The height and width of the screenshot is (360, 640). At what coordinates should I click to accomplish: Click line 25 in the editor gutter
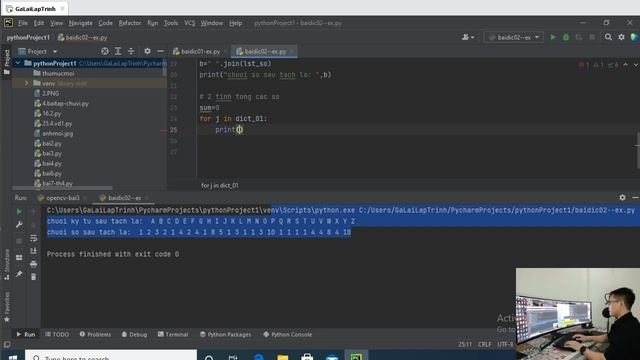click(173, 130)
